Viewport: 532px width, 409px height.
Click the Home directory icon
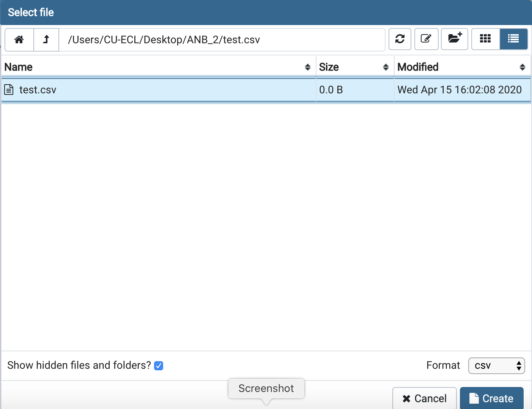click(x=19, y=39)
